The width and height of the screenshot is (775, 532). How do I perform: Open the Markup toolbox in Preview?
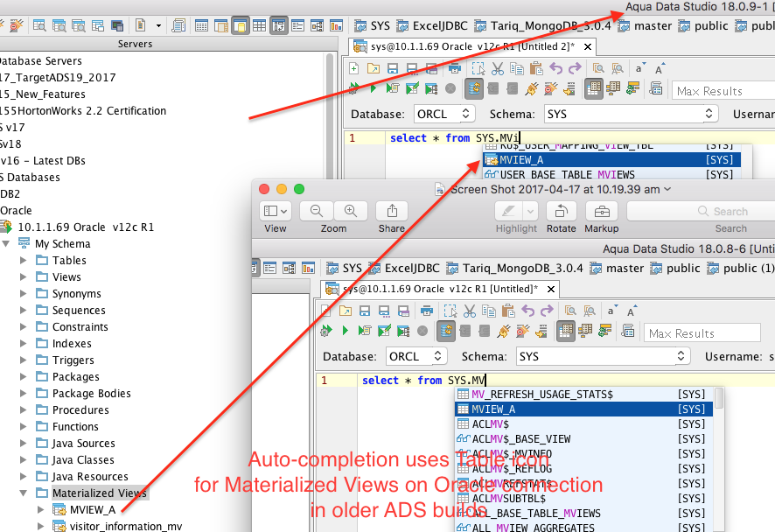pyautogui.click(x=602, y=211)
